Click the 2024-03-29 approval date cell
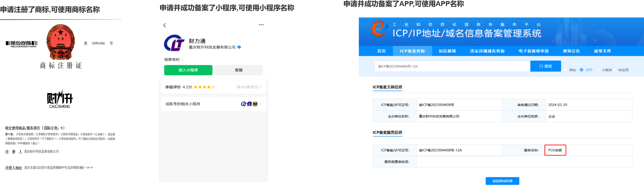The width and height of the screenshot is (644, 192). [589, 105]
